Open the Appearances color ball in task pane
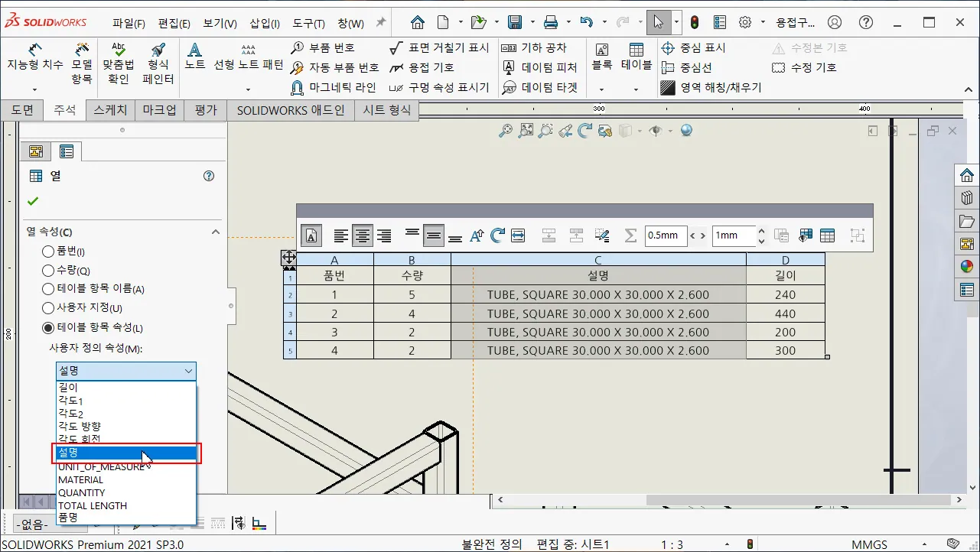Viewport: 980px width, 552px height. tap(967, 267)
